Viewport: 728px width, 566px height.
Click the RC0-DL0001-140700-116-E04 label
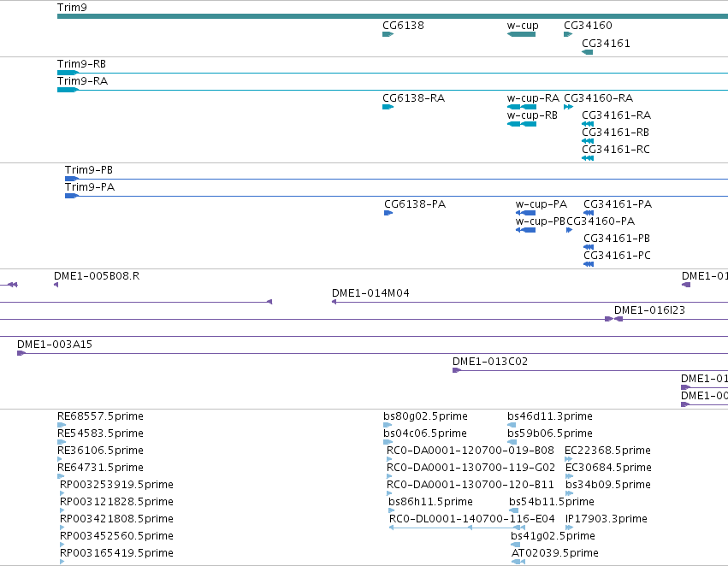coord(471,520)
